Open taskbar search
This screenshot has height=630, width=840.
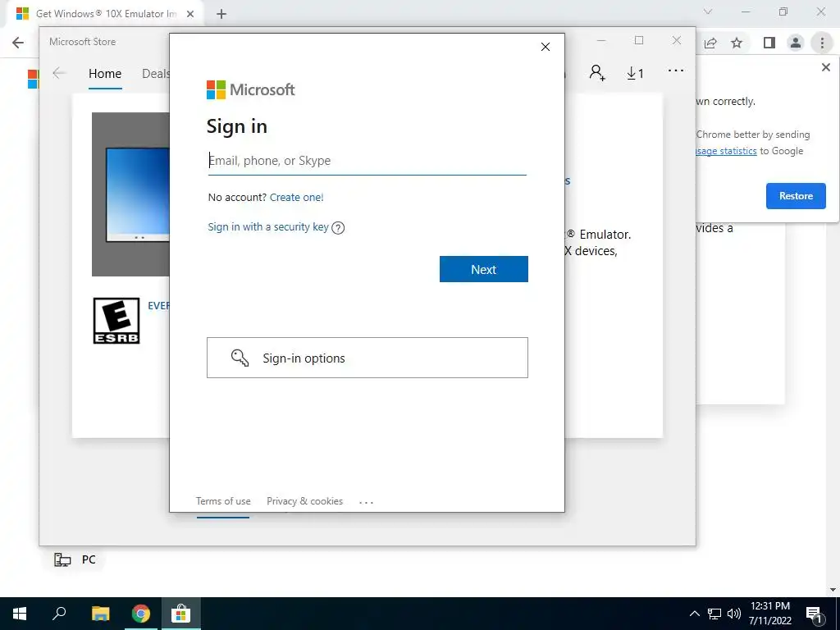pos(59,614)
